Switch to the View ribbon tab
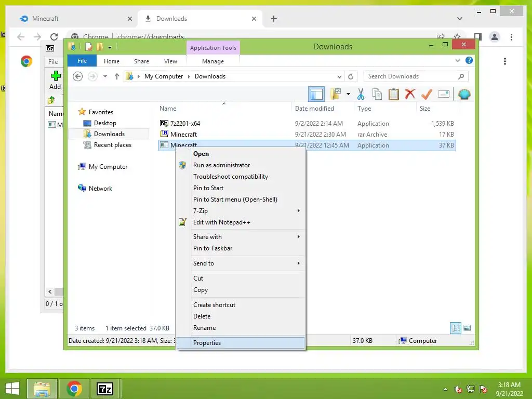The width and height of the screenshot is (532, 399). click(170, 61)
